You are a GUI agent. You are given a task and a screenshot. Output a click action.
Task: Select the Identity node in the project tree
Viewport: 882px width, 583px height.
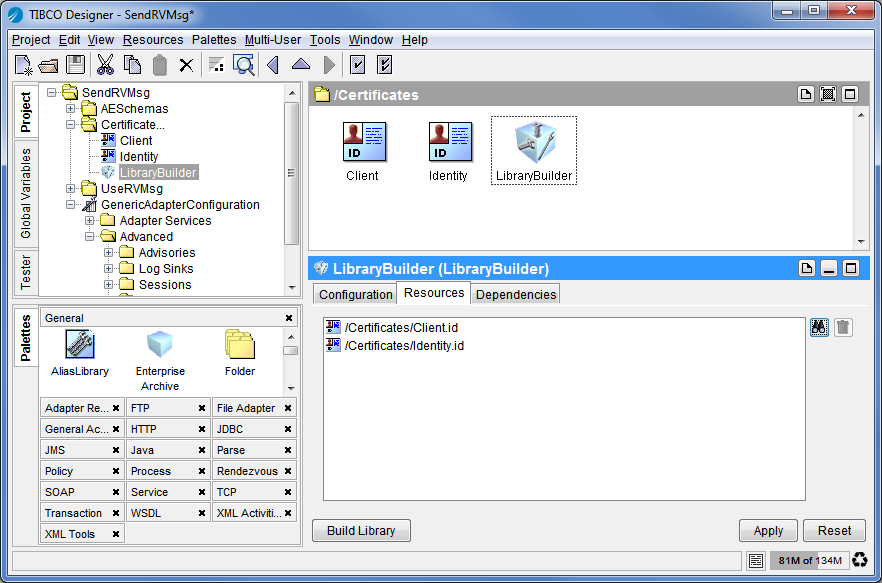click(x=139, y=156)
